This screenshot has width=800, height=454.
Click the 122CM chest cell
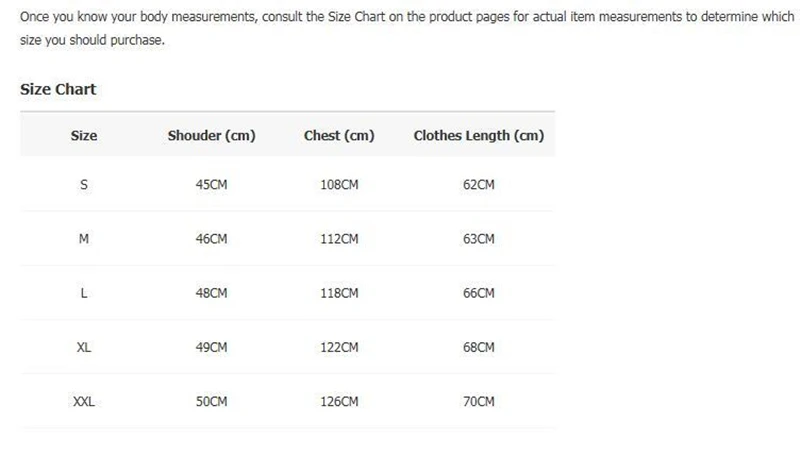pyautogui.click(x=339, y=347)
